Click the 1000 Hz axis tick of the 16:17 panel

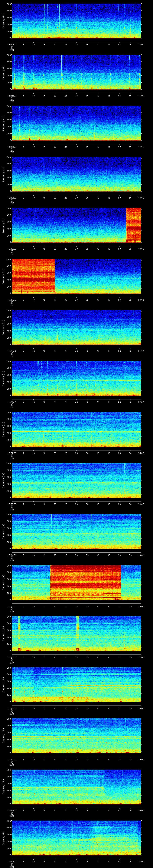click(x=8, y=157)
